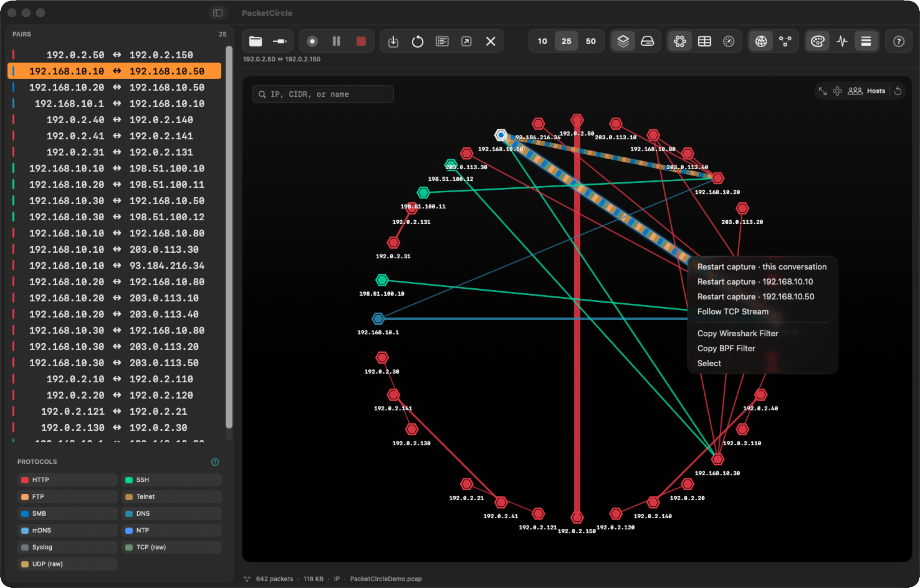
Task: Click the network interface plug icon
Action: point(280,41)
